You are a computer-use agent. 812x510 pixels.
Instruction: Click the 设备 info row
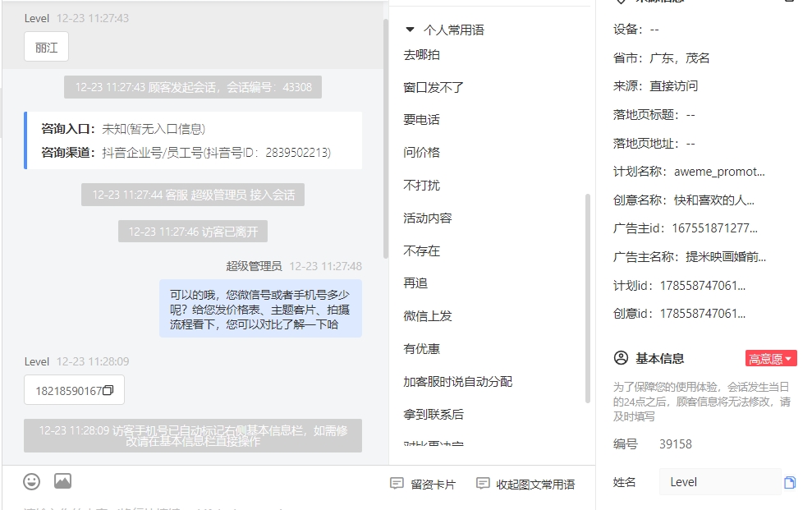636,30
